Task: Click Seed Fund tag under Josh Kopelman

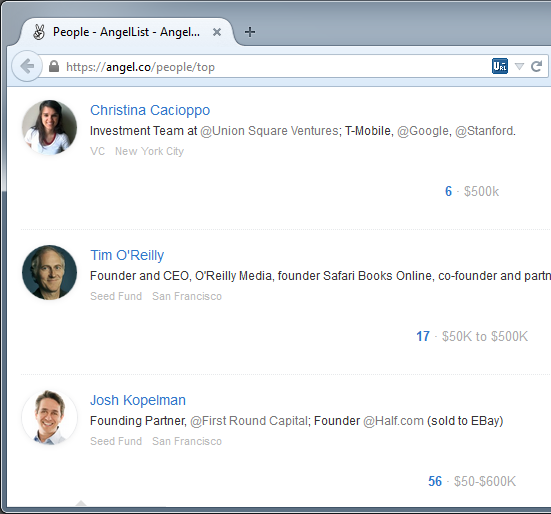Action: pos(116,441)
